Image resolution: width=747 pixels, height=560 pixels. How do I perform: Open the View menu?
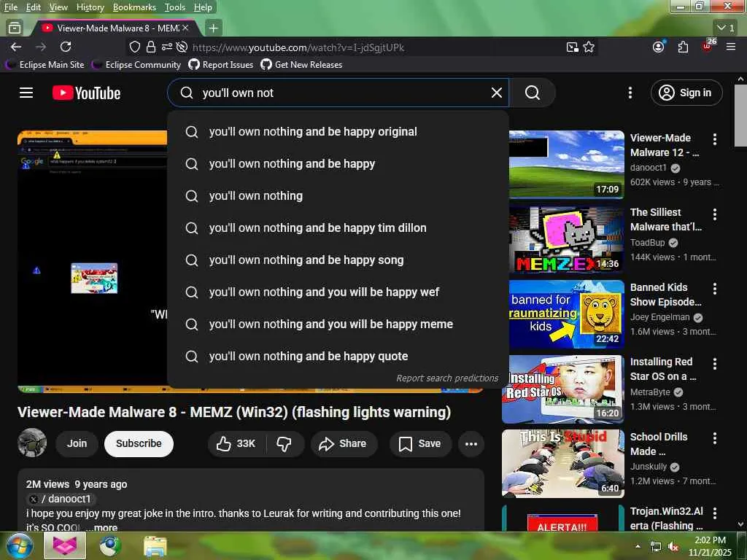[x=58, y=7]
